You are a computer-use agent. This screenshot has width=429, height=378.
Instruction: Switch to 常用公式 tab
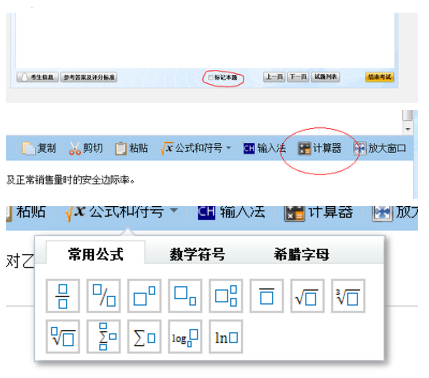click(95, 254)
